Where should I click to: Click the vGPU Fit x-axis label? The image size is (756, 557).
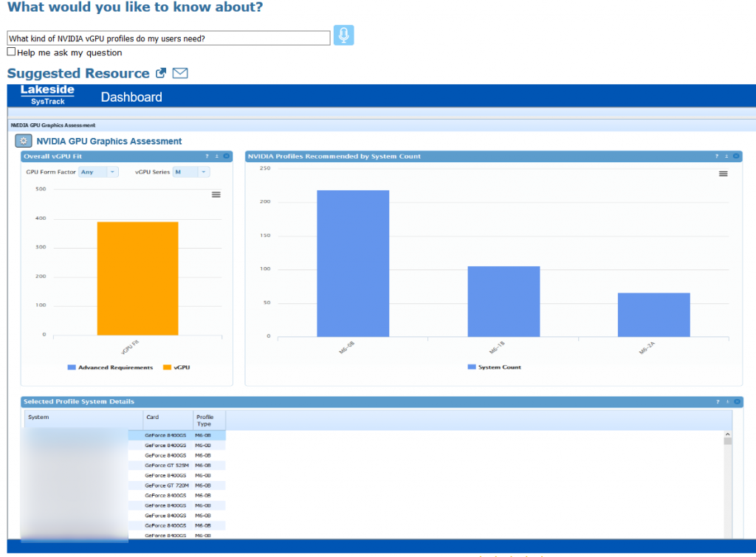(130, 347)
